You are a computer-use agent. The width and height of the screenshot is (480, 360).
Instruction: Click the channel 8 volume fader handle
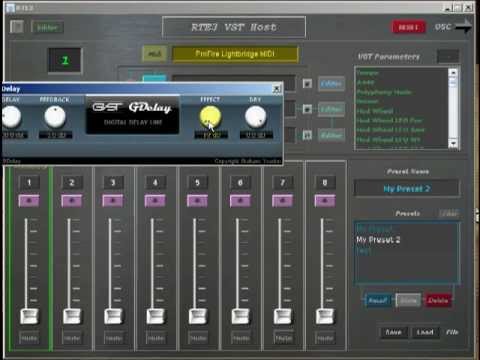(x=325, y=316)
